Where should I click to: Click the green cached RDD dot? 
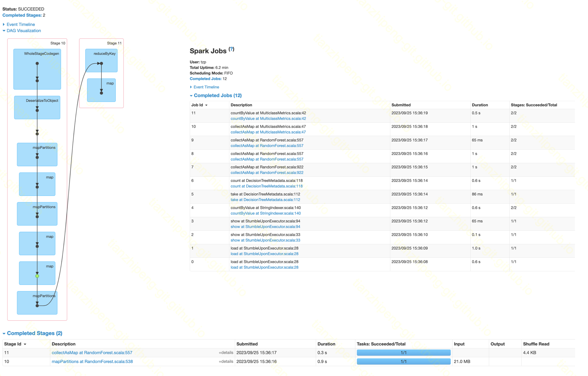37,276
